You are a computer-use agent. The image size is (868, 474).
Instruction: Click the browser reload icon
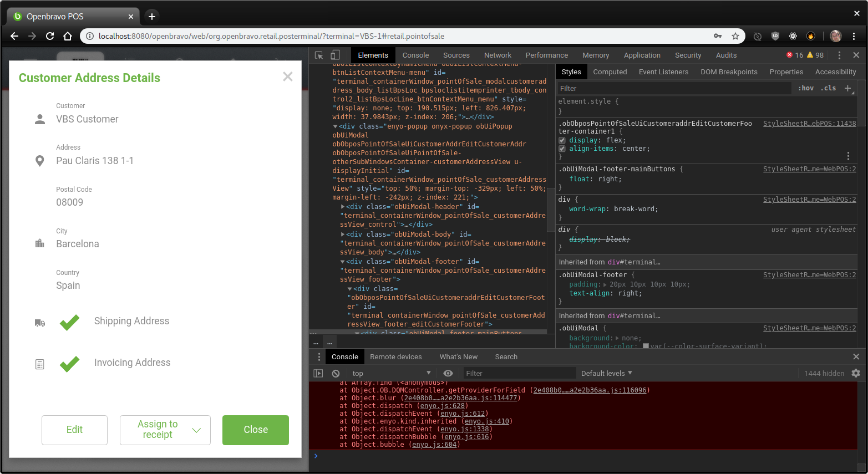50,36
